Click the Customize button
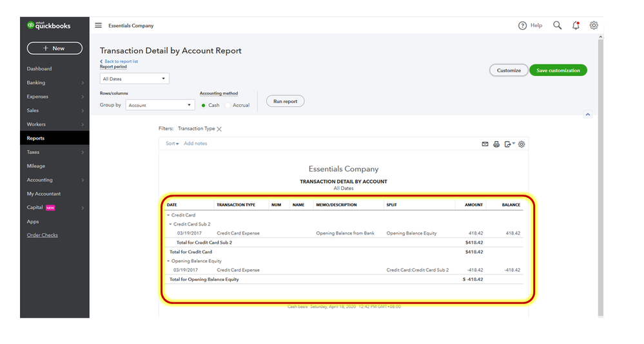 tap(509, 70)
